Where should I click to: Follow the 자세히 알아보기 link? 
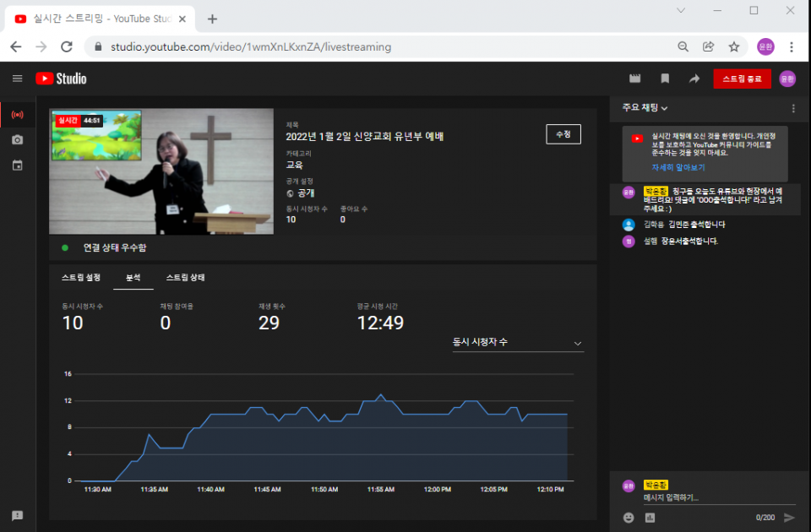pyautogui.click(x=678, y=168)
